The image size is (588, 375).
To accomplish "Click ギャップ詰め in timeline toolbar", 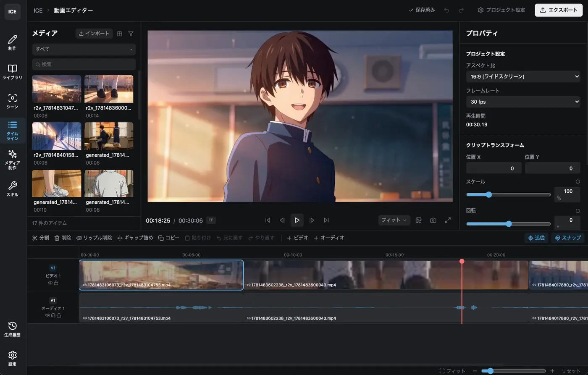I will coord(135,238).
